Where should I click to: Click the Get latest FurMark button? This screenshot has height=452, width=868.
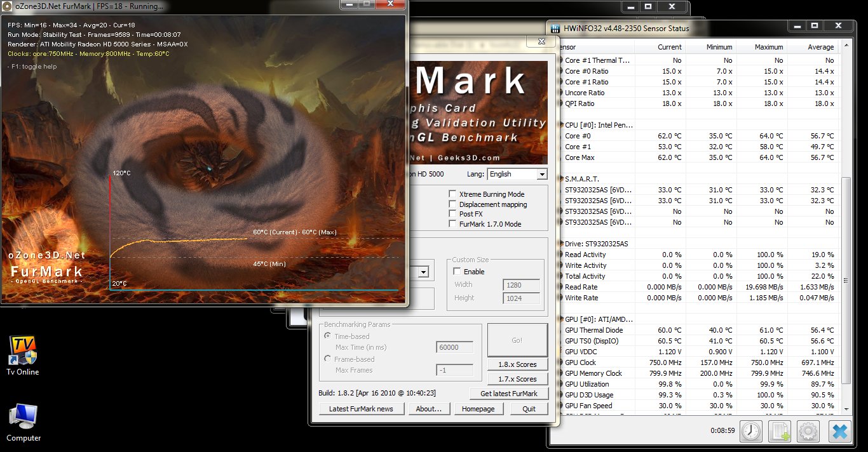click(508, 394)
